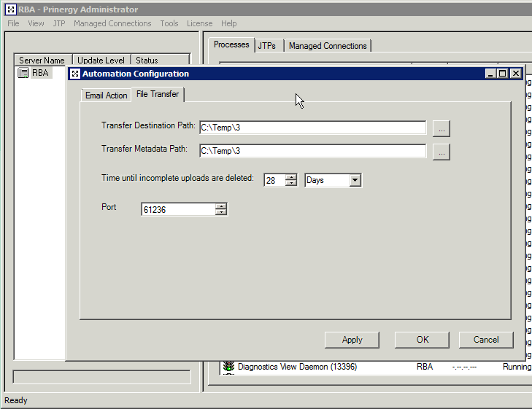Click the Transfer Destination Path text field
The height and width of the screenshot is (409, 532).
coord(312,128)
